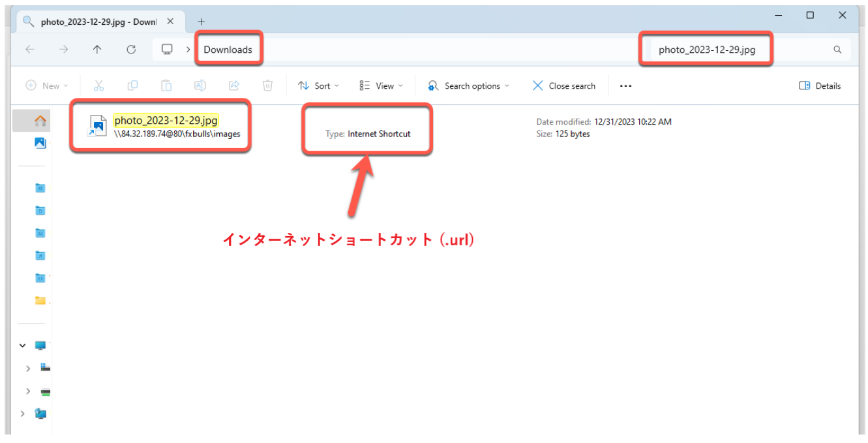Click search box containing photo_2023-12-29.jpg
The width and height of the screenshot is (868, 443).
point(750,50)
